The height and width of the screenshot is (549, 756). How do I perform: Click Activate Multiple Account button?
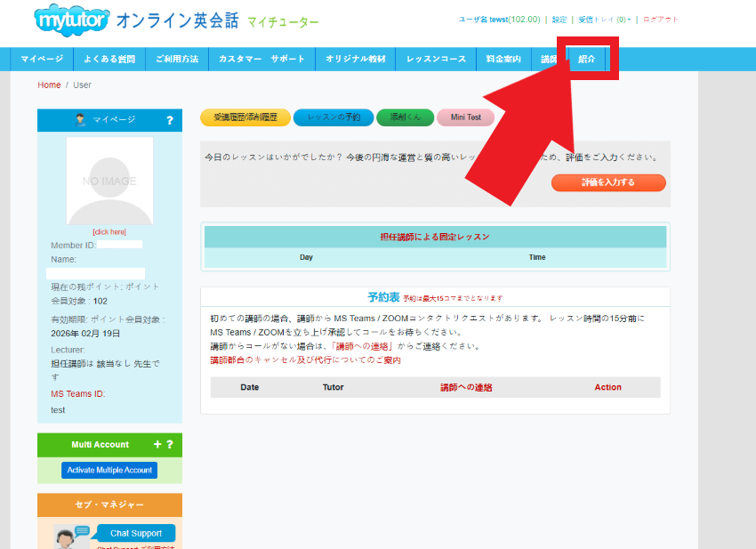click(x=109, y=470)
